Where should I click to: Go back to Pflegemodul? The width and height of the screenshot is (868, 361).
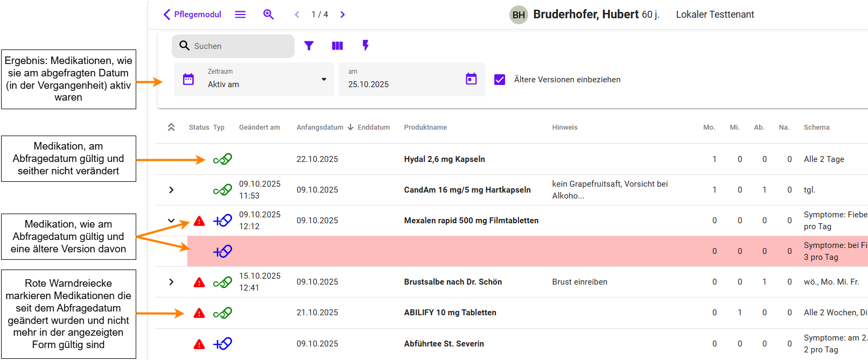[192, 15]
